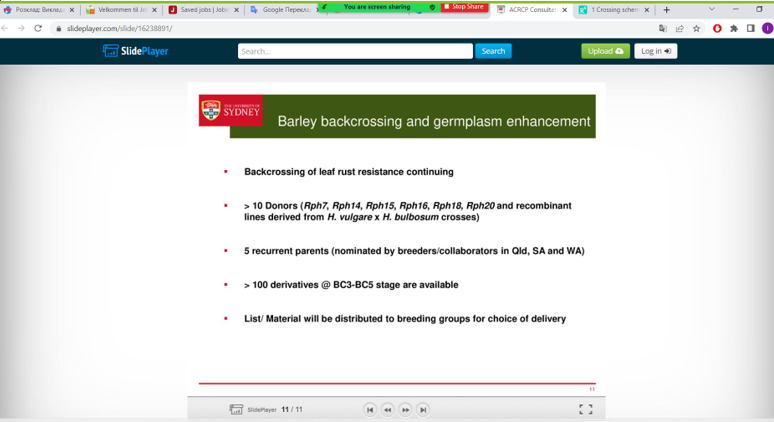Click the blue Search button

coord(493,51)
